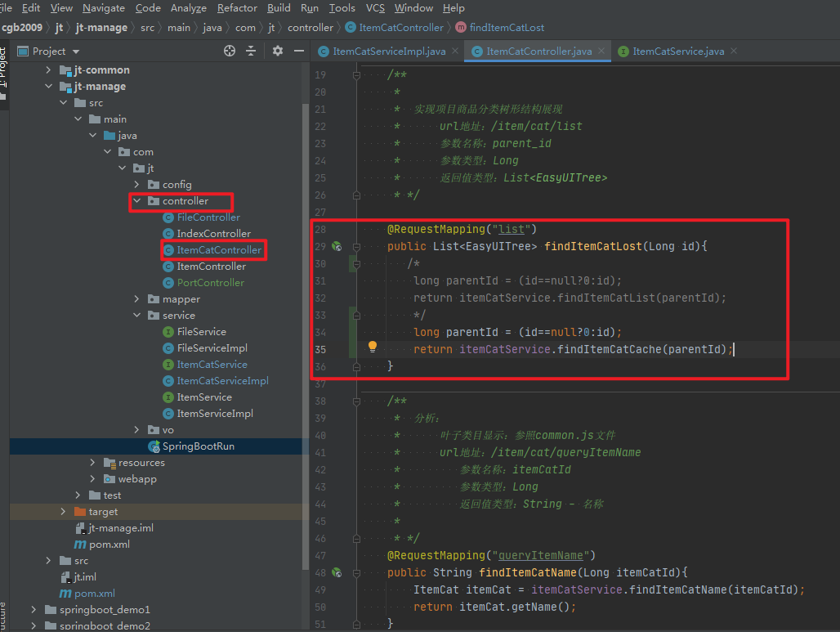The width and height of the screenshot is (840, 632).
Task: Open the VCS menu
Action: pyautogui.click(x=375, y=8)
